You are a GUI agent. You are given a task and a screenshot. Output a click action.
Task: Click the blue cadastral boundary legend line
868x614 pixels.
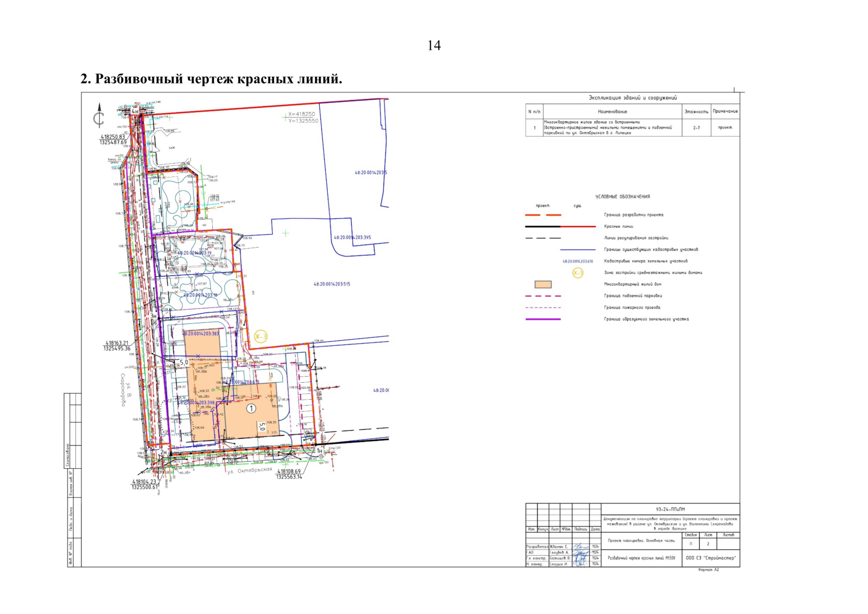pyautogui.click(x=577, y=250)
